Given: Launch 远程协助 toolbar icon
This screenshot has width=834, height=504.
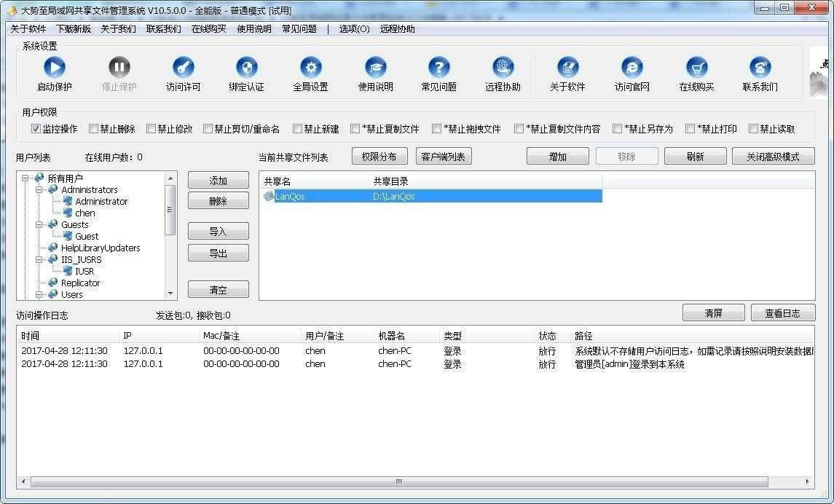Looking at the screenshot, I should pos(503,68).
